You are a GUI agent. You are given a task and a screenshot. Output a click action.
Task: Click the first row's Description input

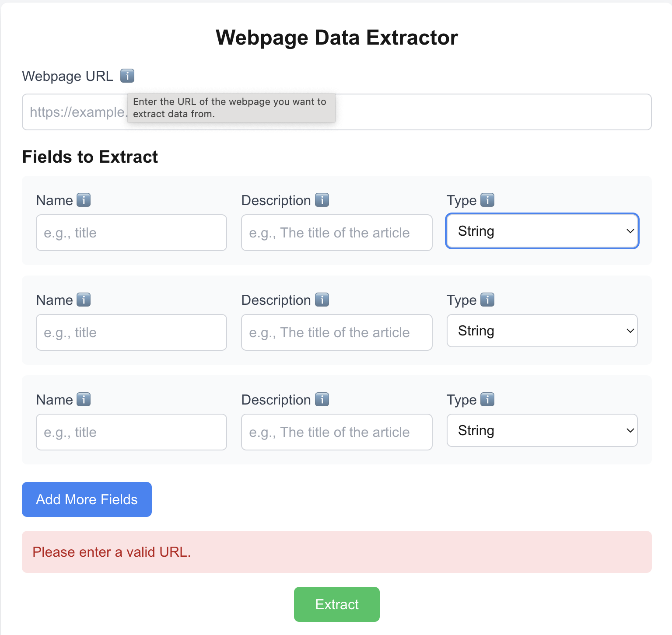click(x=336, y=233)
